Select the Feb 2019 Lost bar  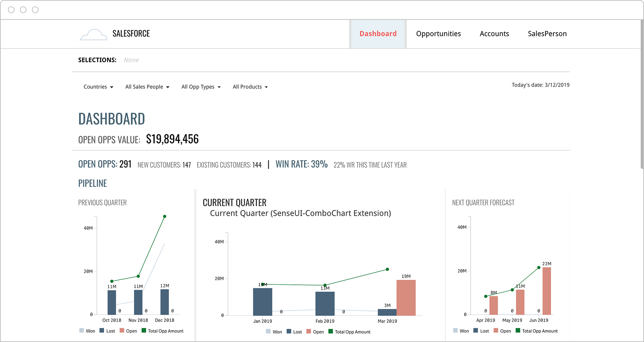(325, 304)
